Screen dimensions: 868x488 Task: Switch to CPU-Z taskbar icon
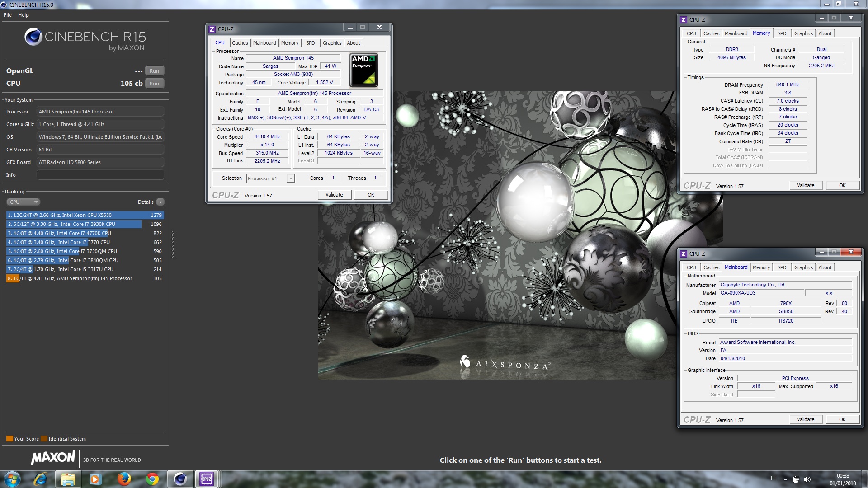(207, 479)
